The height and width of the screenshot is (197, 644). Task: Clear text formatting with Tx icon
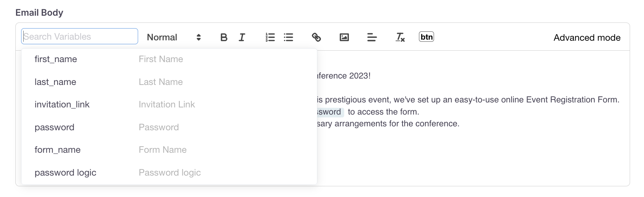(x=400, y=37)
